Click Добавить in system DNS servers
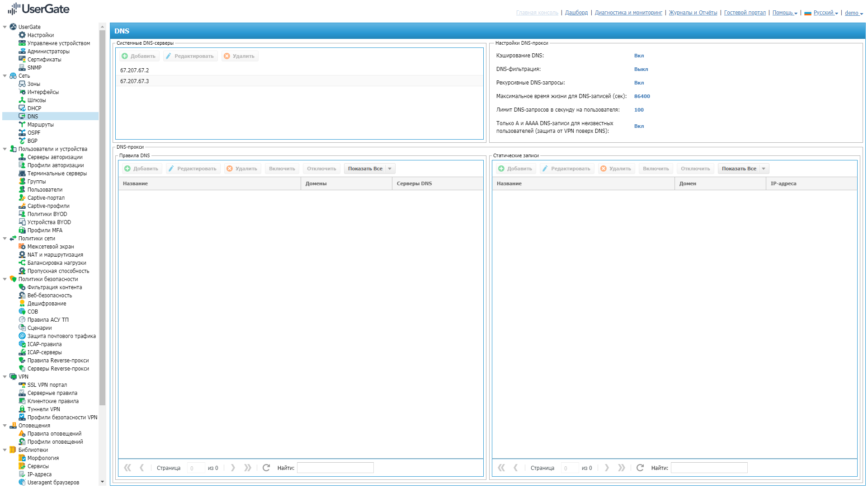Screen dimensions: 868x488 pos(139,56)
